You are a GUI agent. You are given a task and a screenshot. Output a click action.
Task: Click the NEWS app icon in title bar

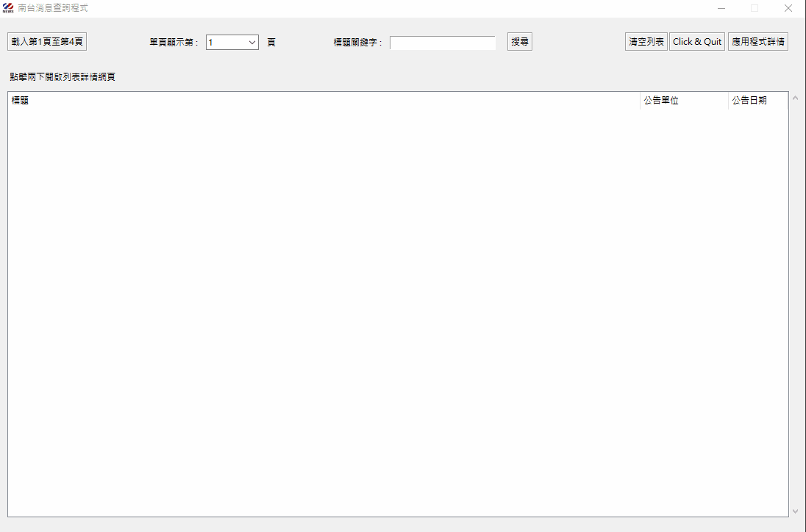click(8, 8)
